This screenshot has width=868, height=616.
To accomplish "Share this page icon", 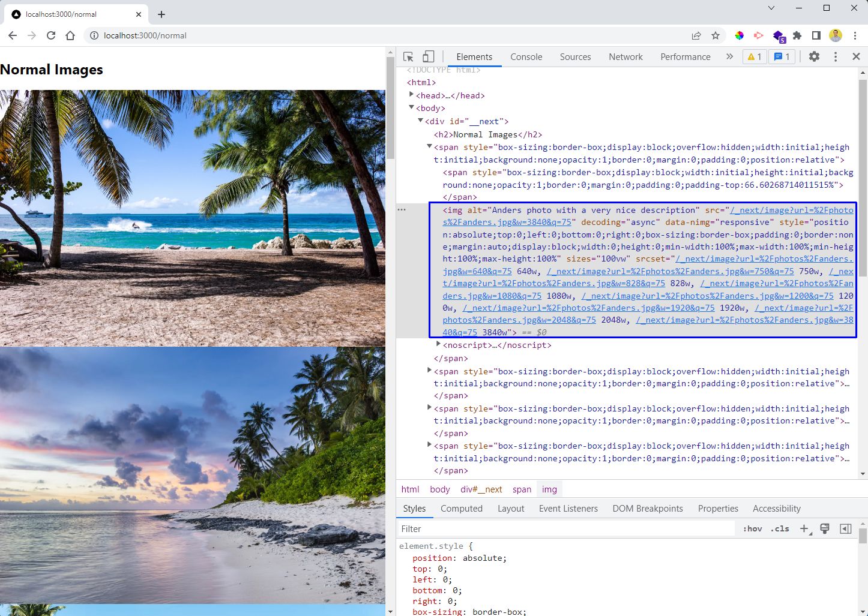I will coord(696,35).
